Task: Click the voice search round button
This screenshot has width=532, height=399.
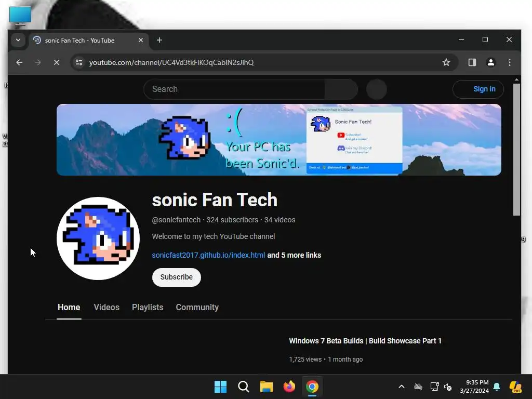Action: 376,89
